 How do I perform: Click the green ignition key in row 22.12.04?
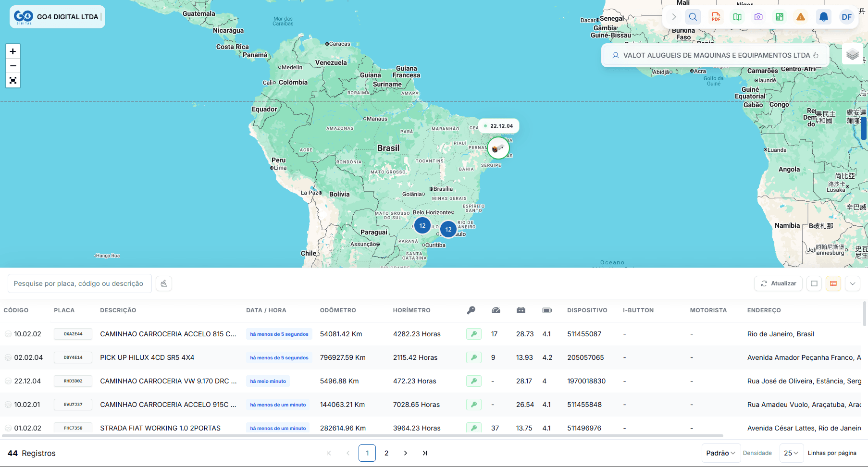point(474,381)
